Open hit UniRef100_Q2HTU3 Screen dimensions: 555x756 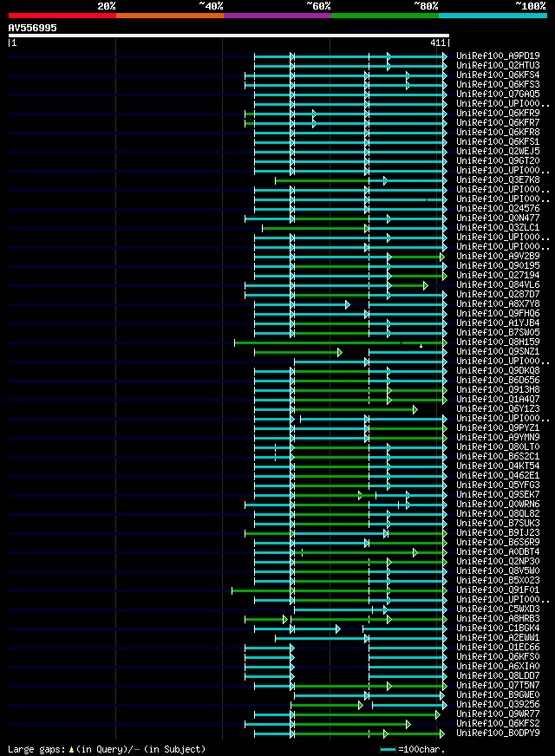[x=498, y=66]
